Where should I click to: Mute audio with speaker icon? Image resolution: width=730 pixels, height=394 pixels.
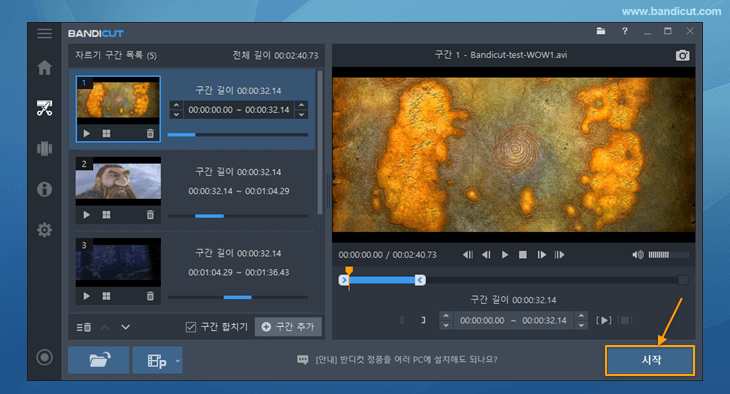click(637, 255)
